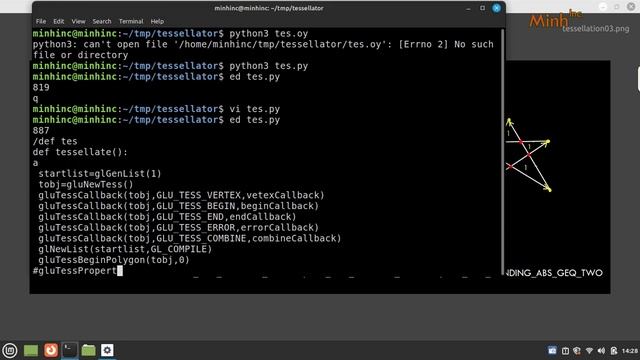
Task: Launch the orange Firefox-style taskbar icon
Action: (x=51, y=350)
